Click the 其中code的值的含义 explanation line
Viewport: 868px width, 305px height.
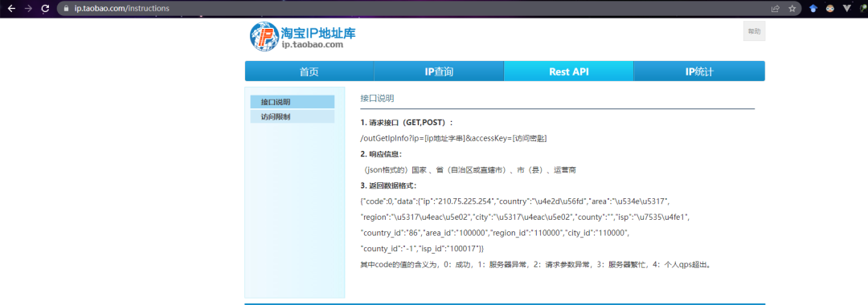(535, 265)
